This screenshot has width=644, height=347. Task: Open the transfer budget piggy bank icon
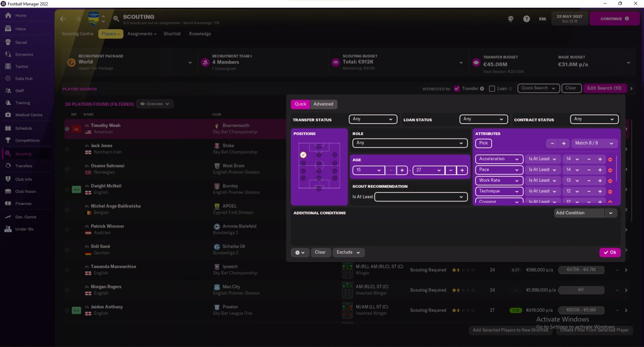476,62
